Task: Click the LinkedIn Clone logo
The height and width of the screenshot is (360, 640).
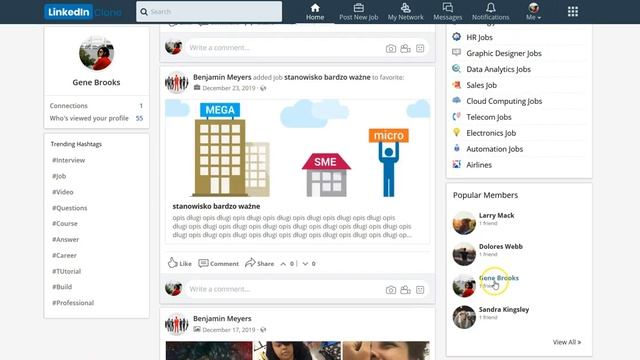Action: click(83, 12)
